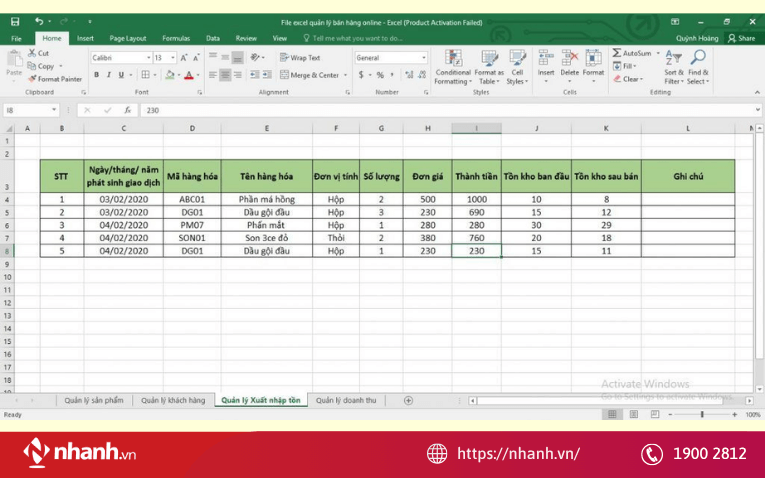
Task: Open Find & Select magnifier
Action: (x=698, y=67)
